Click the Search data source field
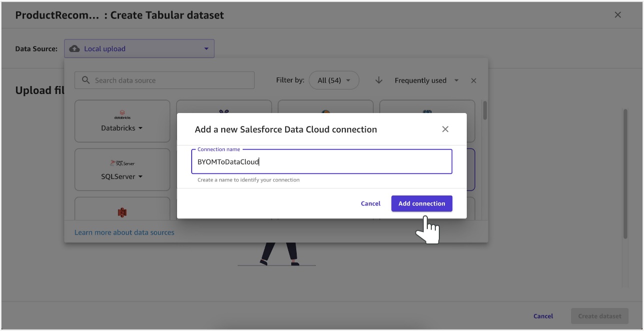The height and width of the screenshot is (331, 644). (x=165, y=80)
